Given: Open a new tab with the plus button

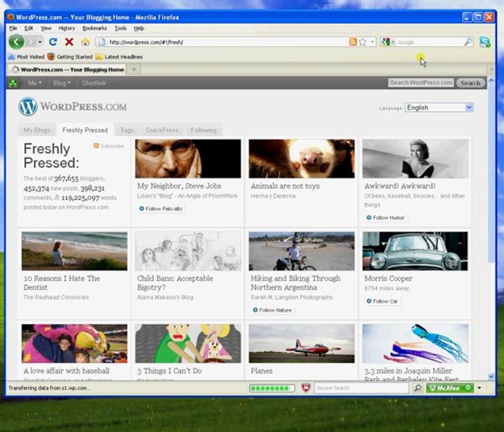Looking at the screenshot, I should pos(134,70).
